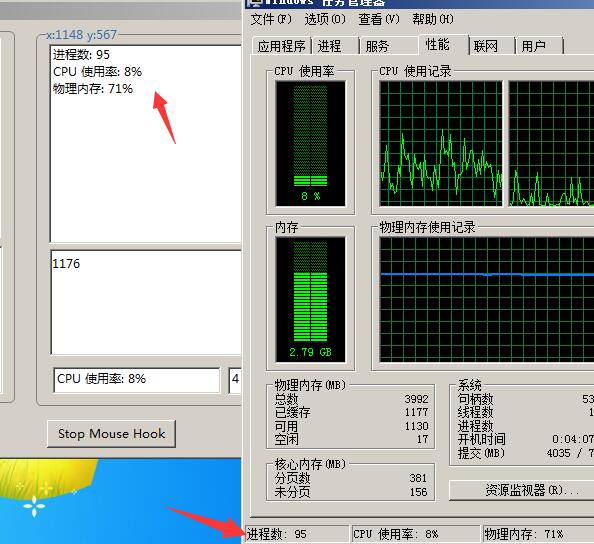Switch to the 用户 tab
The image size is (594, 544).
(539, 46)
